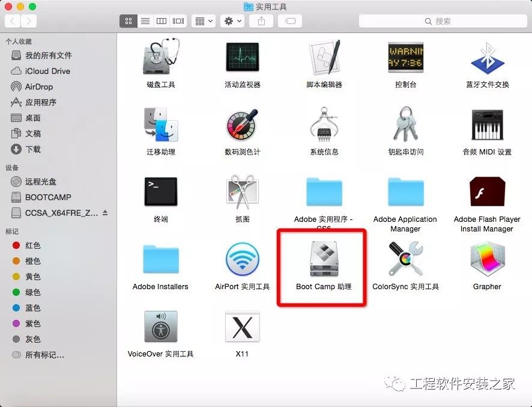The width and height of the screenshot is (532, 407).
Task: Open the Boot Camp 助理 icon
Action: tap(324, 259)
